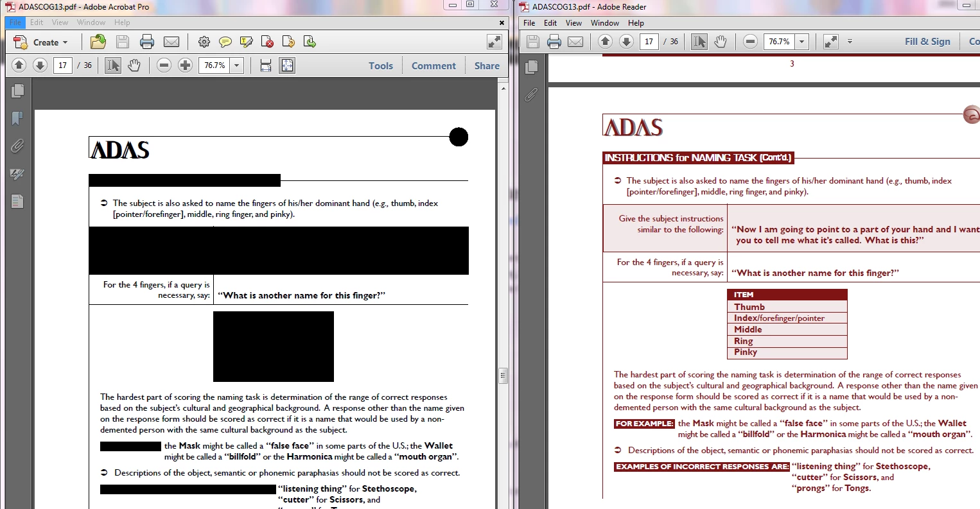
Task: Click the delete page icon with red X
Action: [268, 42]
